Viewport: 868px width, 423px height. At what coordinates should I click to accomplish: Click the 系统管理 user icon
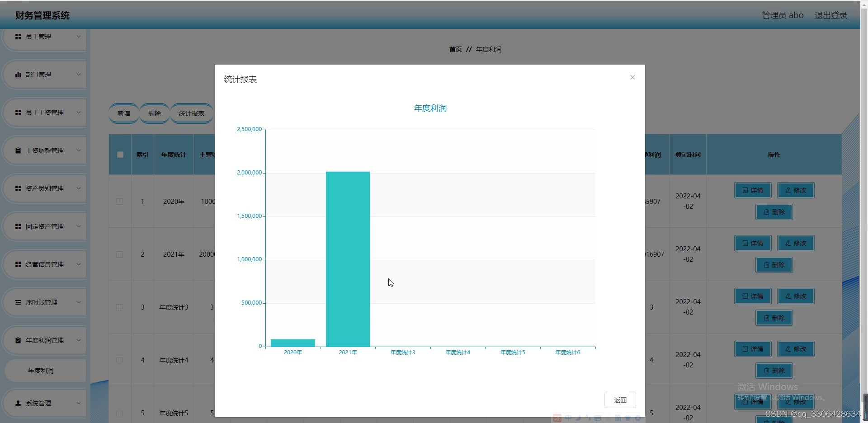(18, 403)
